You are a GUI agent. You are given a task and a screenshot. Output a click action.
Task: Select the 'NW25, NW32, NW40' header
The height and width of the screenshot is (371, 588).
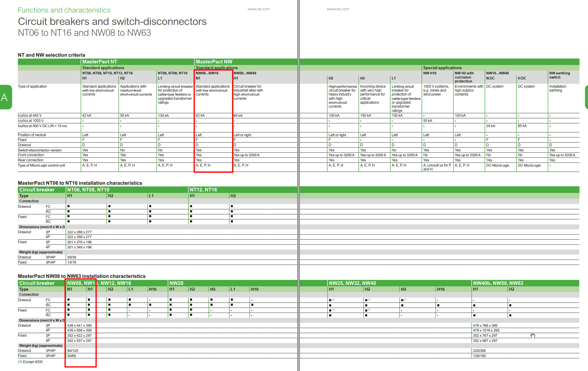coord(352,283)
